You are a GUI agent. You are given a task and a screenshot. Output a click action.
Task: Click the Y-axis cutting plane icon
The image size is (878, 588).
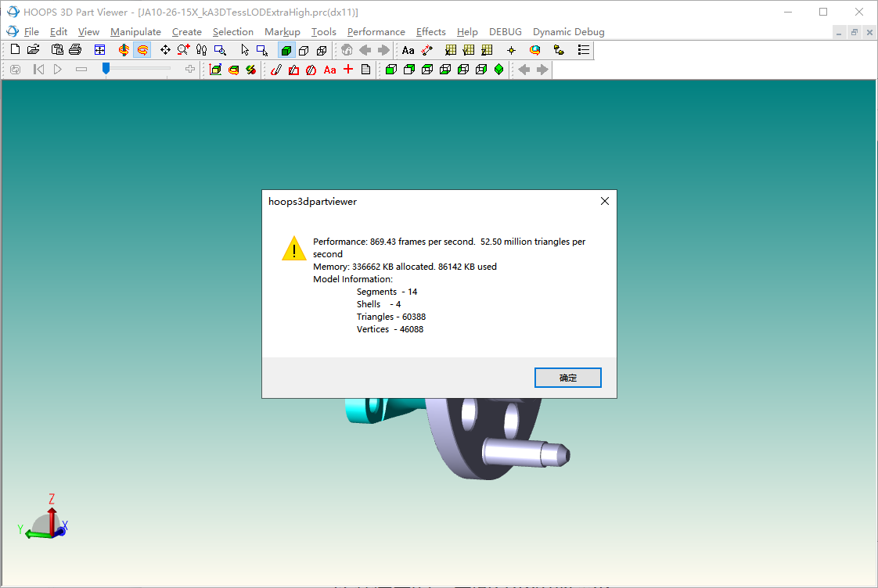[469, 50]
